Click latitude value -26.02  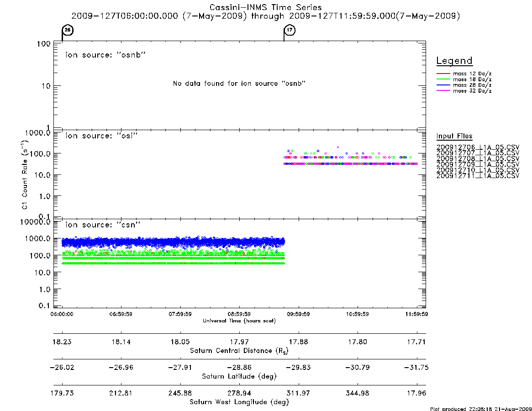62,368
